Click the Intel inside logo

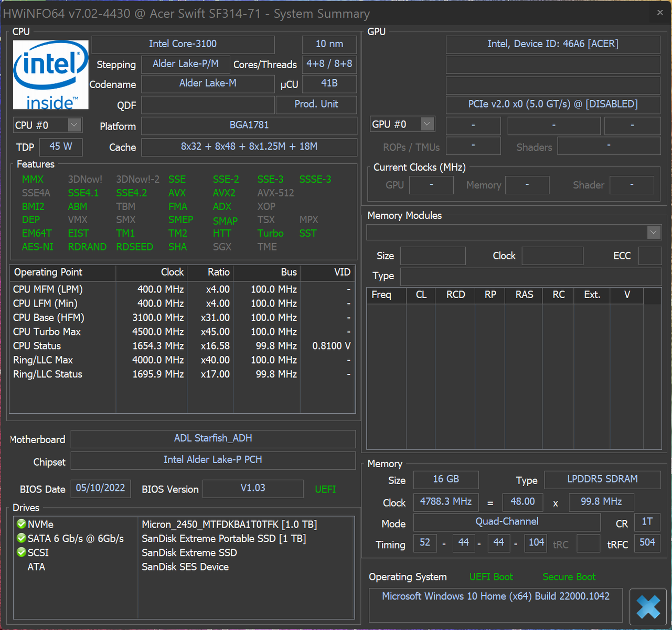50,75
